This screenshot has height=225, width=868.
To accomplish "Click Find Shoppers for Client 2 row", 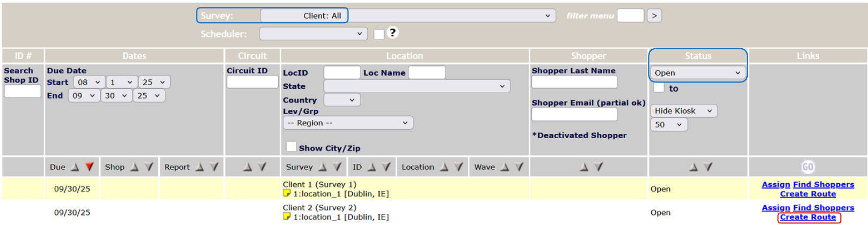I will click(823, 207).
